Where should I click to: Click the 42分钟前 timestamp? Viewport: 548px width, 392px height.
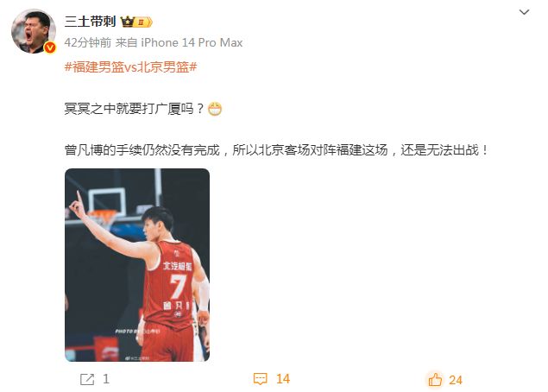point(88,42)
